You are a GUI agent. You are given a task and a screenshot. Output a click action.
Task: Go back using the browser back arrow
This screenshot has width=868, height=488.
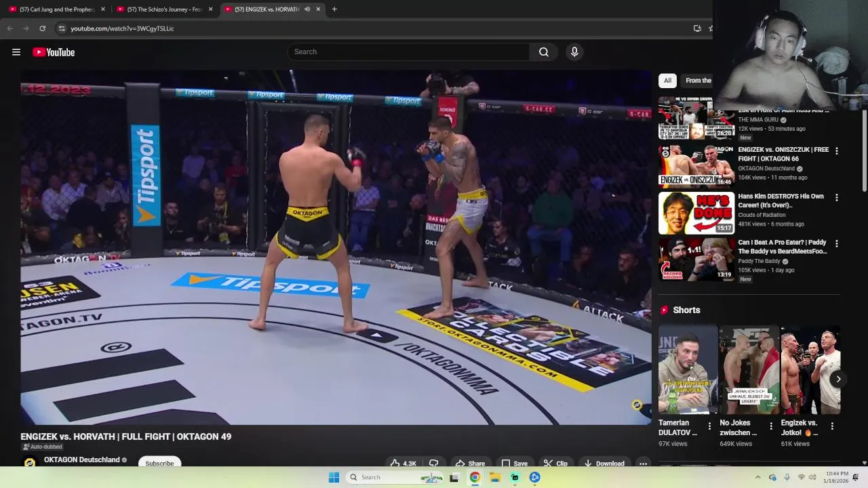9,28
